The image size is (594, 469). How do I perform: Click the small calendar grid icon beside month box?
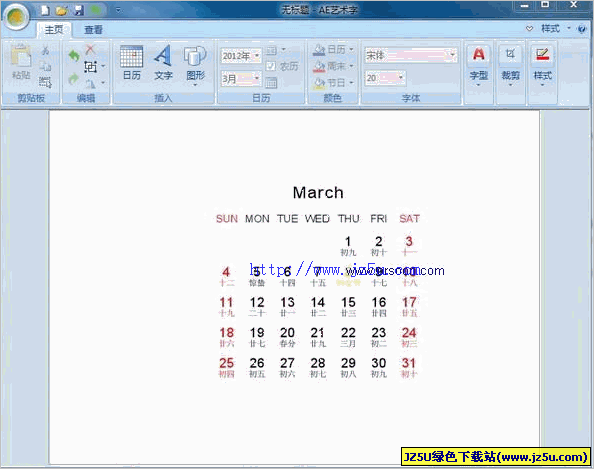(x=271, y=82)
